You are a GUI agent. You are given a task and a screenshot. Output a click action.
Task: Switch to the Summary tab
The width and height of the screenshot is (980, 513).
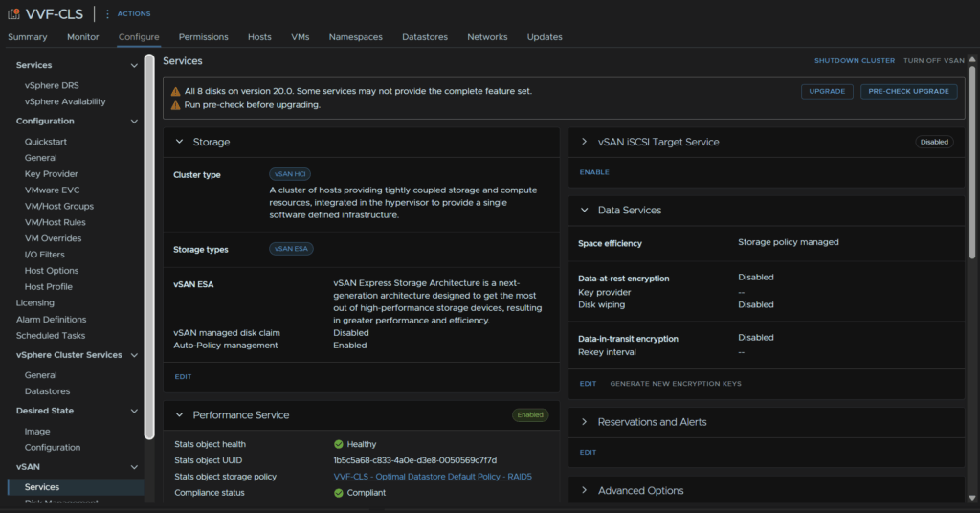click(x=28, y=37)
